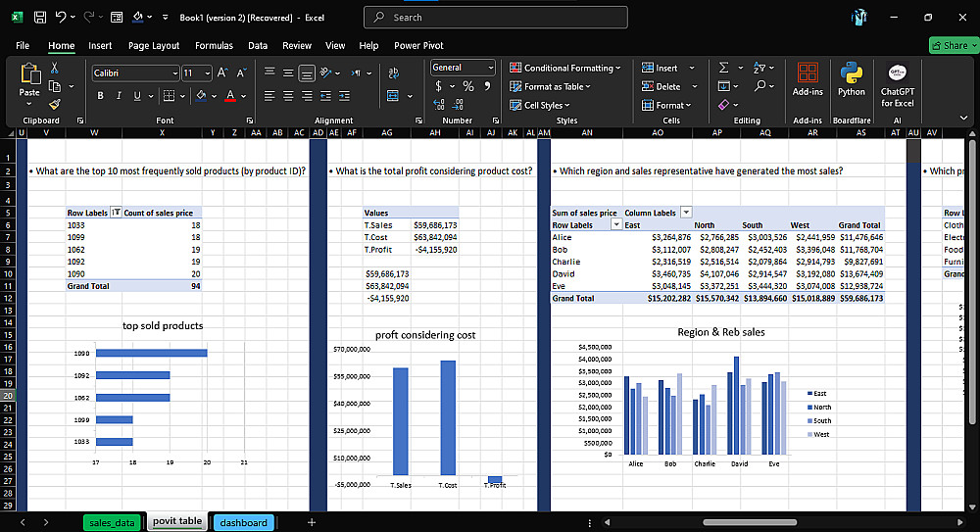Open the Column Labels filter dropdown
Image resolution: width=980 pixels, height=532 pixels.
(686, 213)
